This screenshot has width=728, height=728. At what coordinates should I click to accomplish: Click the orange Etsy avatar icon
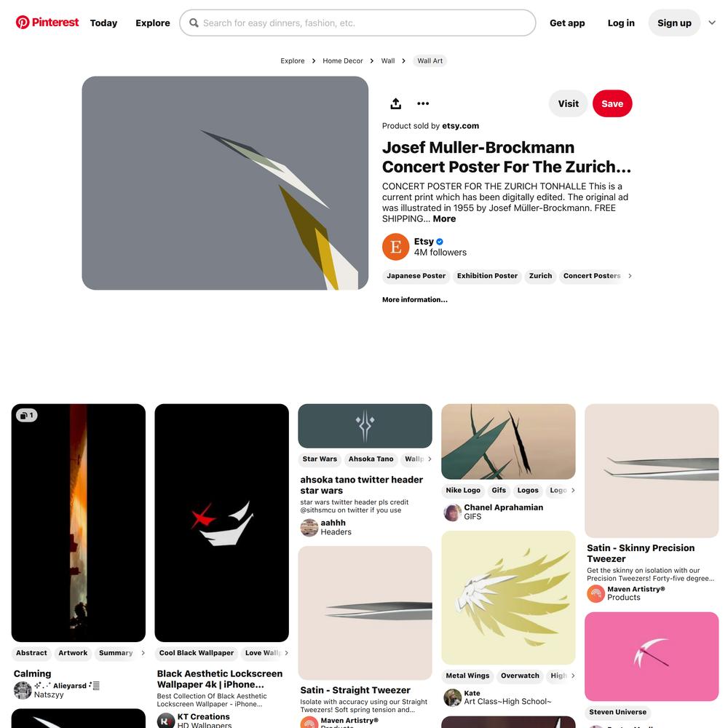[x=395, y=247]
